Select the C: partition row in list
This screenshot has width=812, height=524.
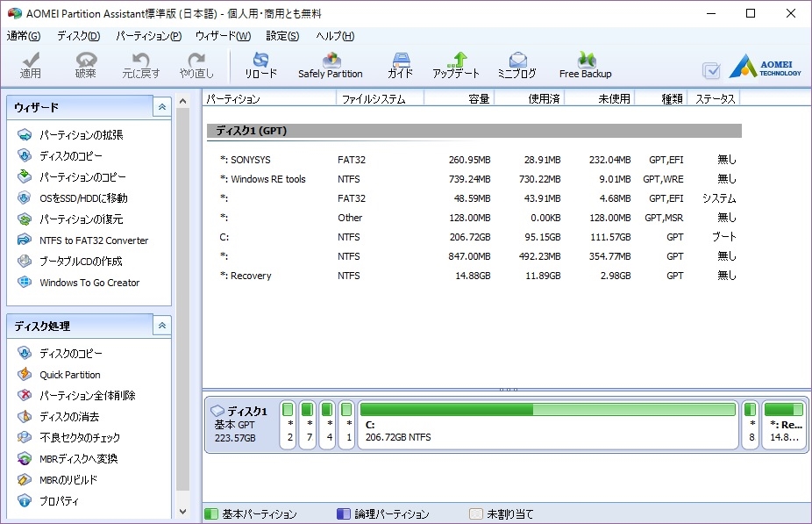pos(474,237)
